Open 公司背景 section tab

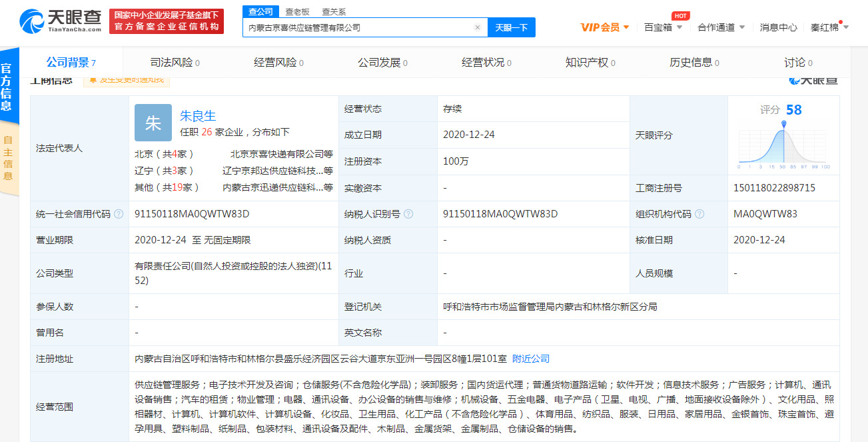(71, 62)
